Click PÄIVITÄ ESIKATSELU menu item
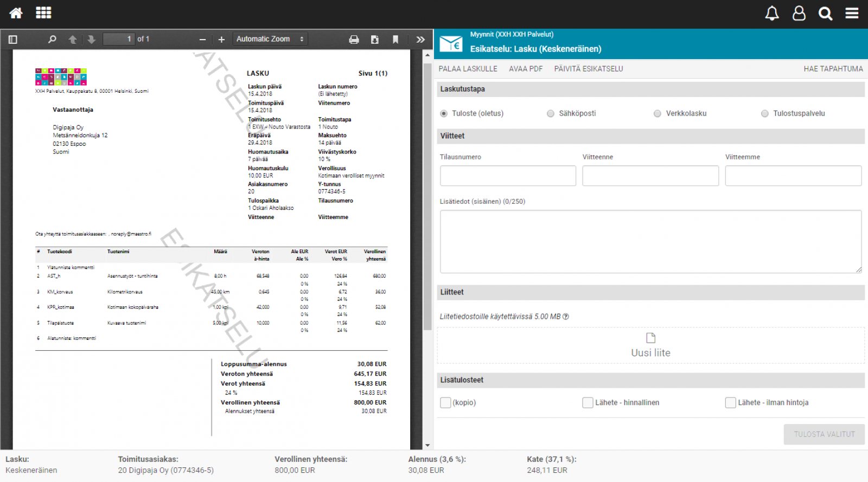This screenshot has height=482, width=868. click(x=589, y=69)
